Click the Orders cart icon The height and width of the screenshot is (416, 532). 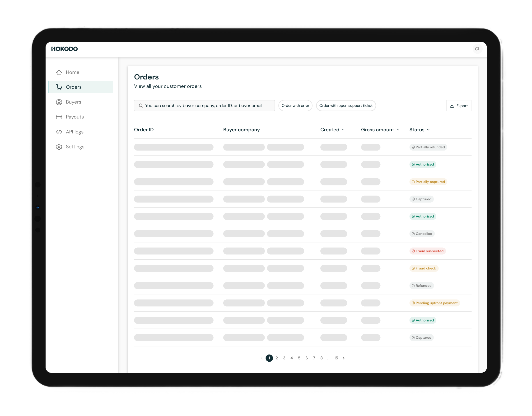click(x=59, y=87)
